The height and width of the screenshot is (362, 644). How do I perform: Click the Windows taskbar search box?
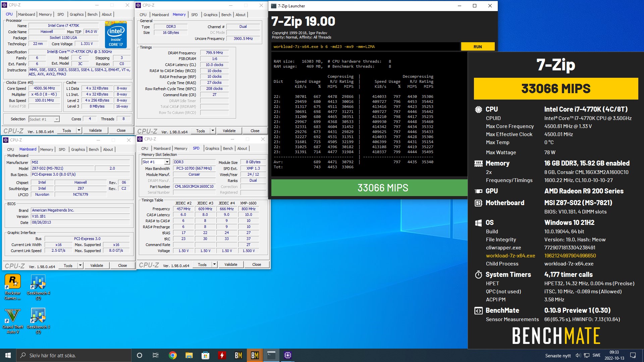tap(74, 355)
